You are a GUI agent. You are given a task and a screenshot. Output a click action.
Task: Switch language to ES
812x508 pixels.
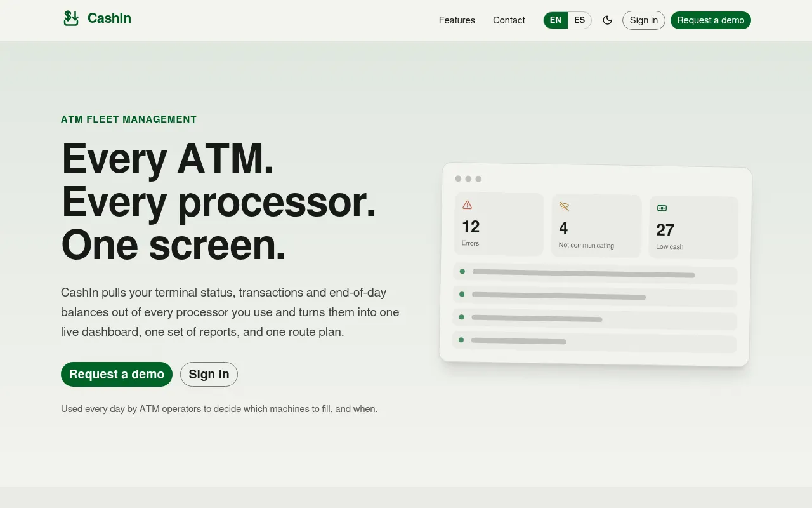[x=579, y=20]
